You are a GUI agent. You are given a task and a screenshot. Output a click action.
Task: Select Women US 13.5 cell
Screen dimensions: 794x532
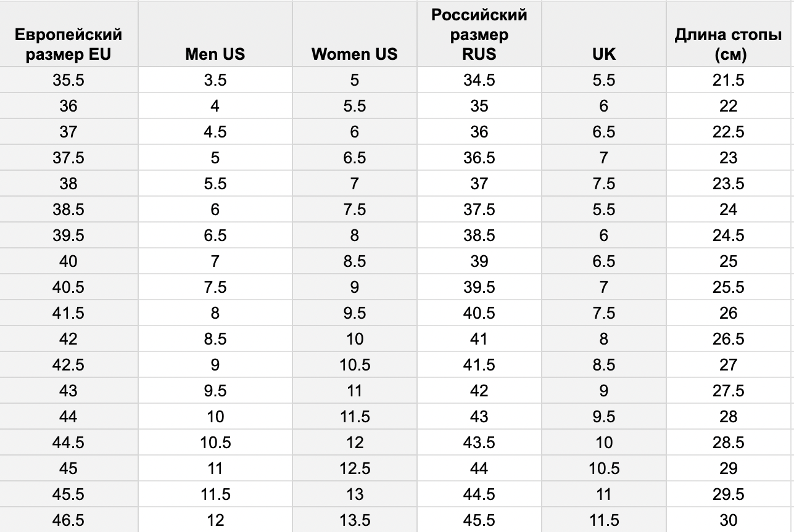(x=355, y=520)
